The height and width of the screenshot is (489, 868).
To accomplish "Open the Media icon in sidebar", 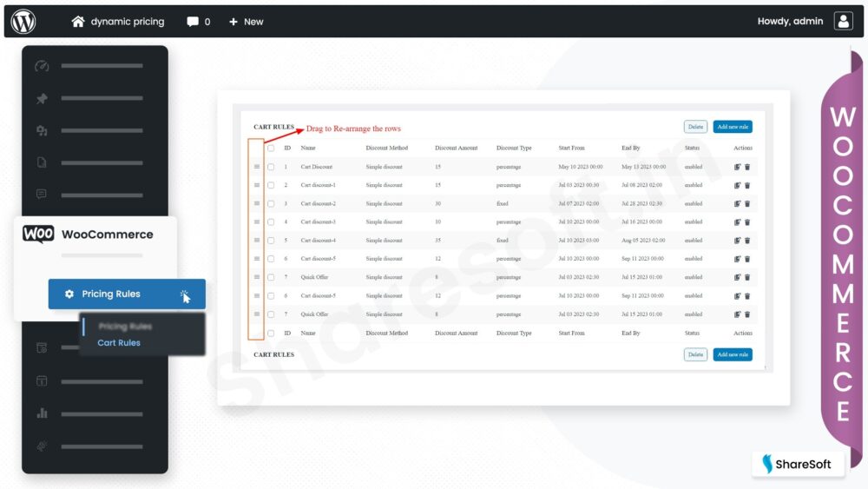I will point(42,130).
